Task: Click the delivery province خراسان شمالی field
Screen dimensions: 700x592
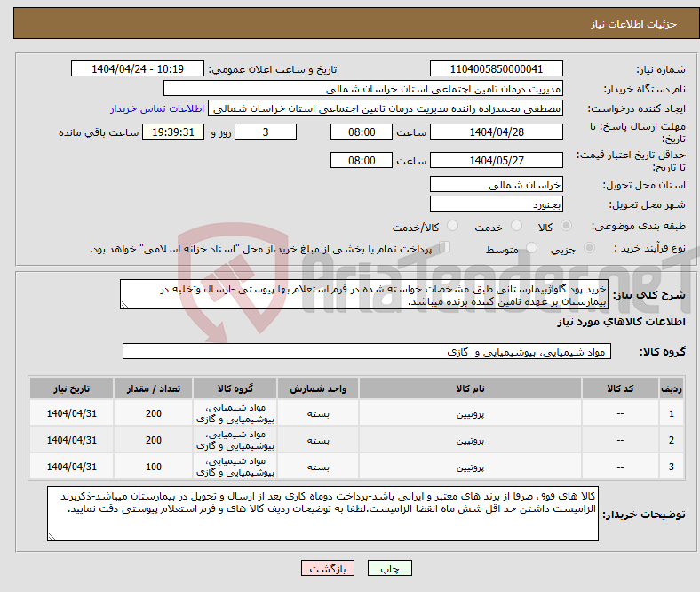Action: 496,185
